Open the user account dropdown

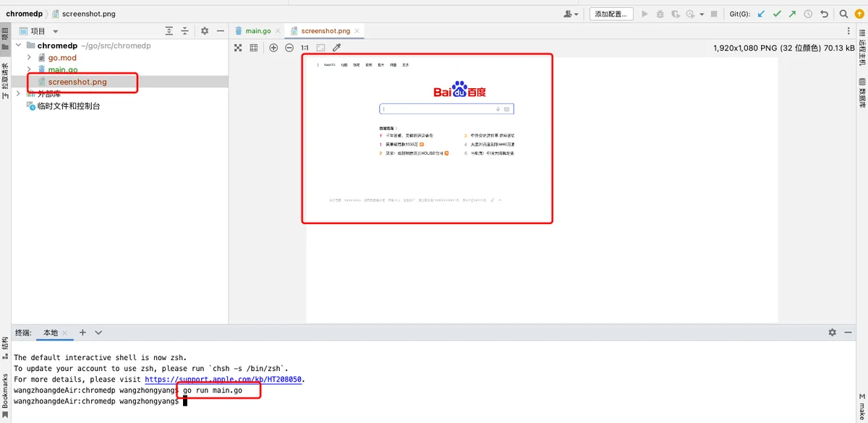[571, 14]
